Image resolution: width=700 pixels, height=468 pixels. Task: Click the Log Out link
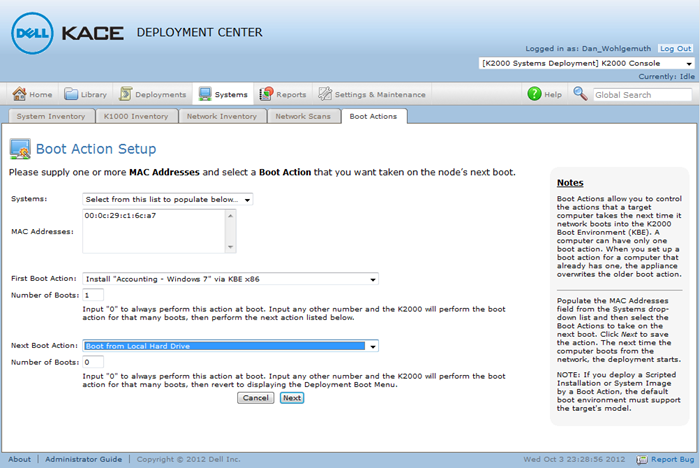click(675, 49)
